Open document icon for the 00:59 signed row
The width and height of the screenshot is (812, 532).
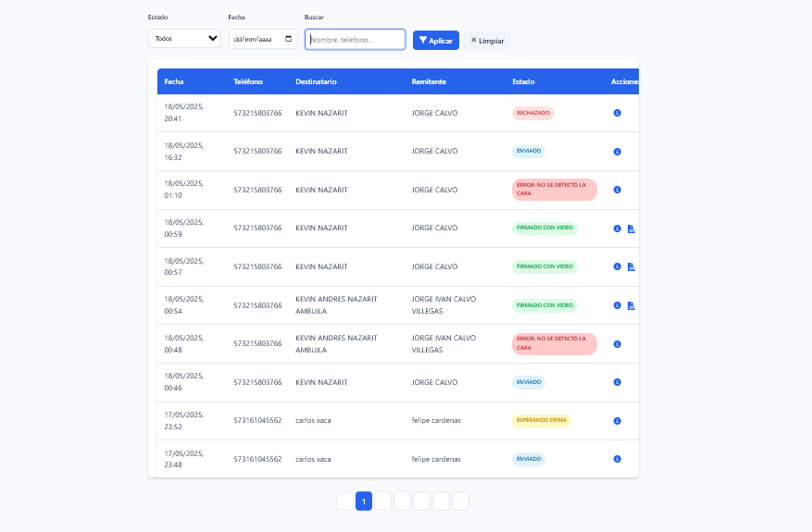(x=631, y=229)
